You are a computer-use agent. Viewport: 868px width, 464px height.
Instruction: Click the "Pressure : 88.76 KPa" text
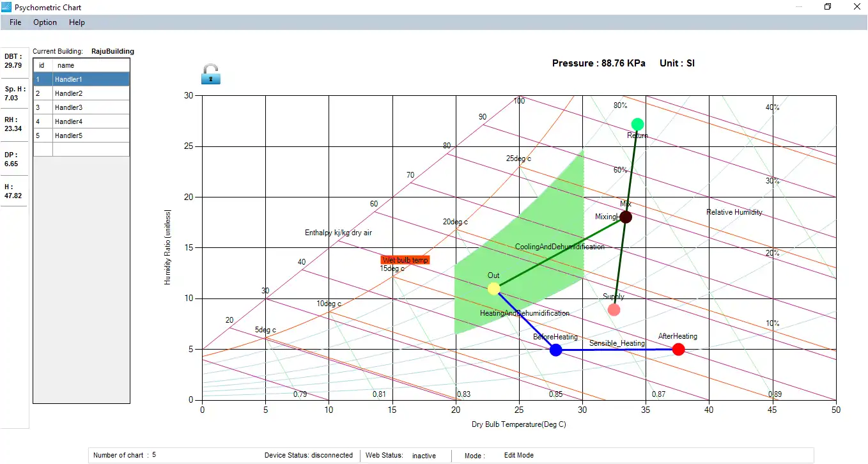(599, 63)
